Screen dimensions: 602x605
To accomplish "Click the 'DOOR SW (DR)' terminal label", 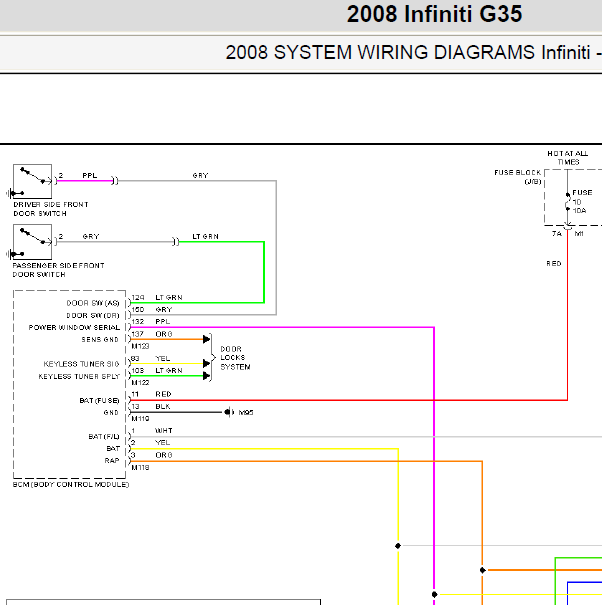I will pyautogui.click(x=93, y=316).
